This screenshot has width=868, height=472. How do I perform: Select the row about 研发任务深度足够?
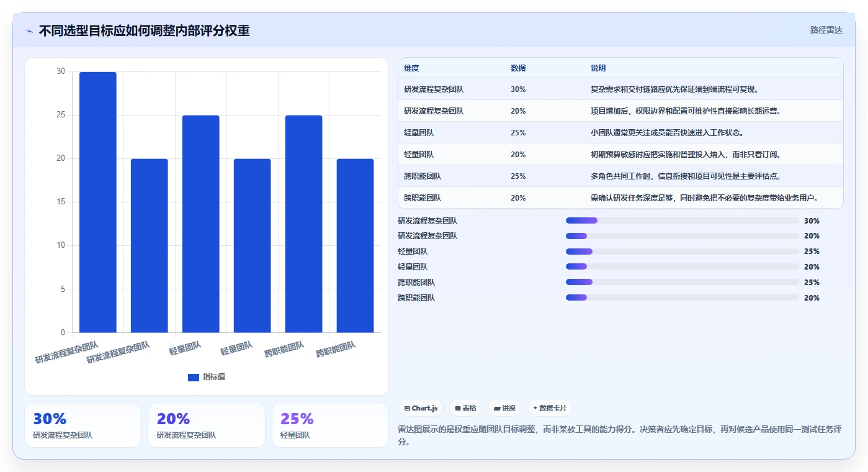pos(620,198)
